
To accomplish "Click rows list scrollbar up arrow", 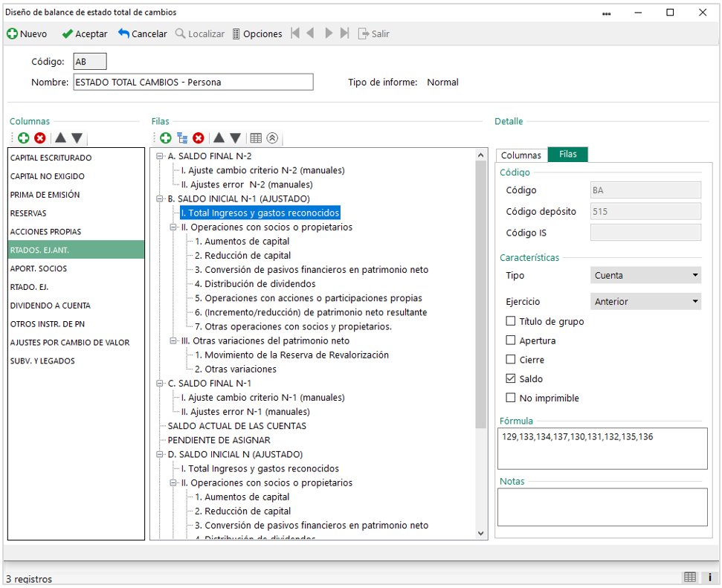I will [481, 155].
